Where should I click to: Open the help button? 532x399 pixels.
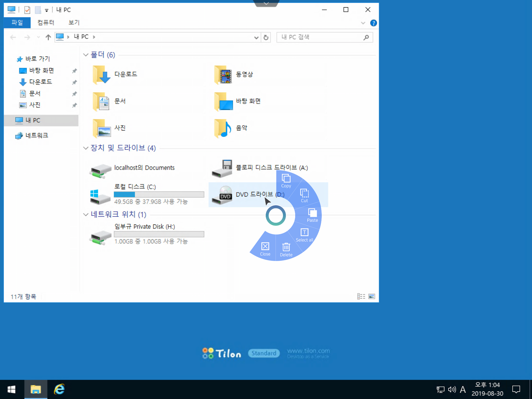[373, 23]
